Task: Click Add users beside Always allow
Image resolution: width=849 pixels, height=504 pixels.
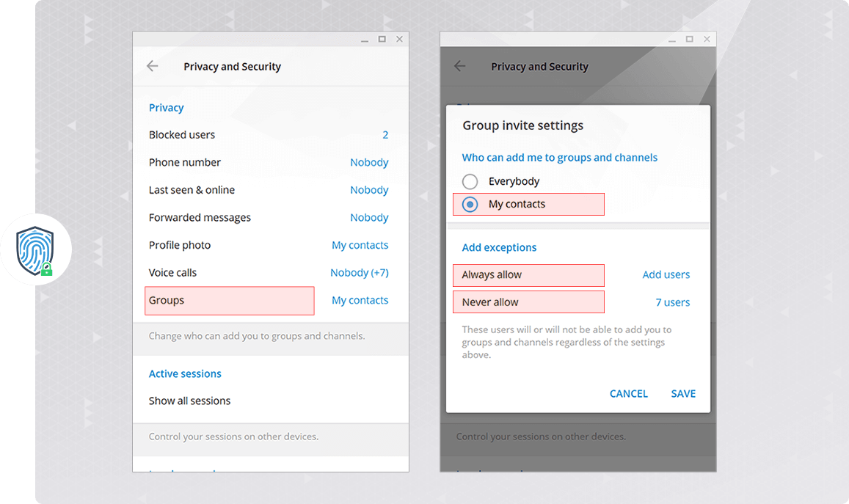Action: click(x=666, y=274)
